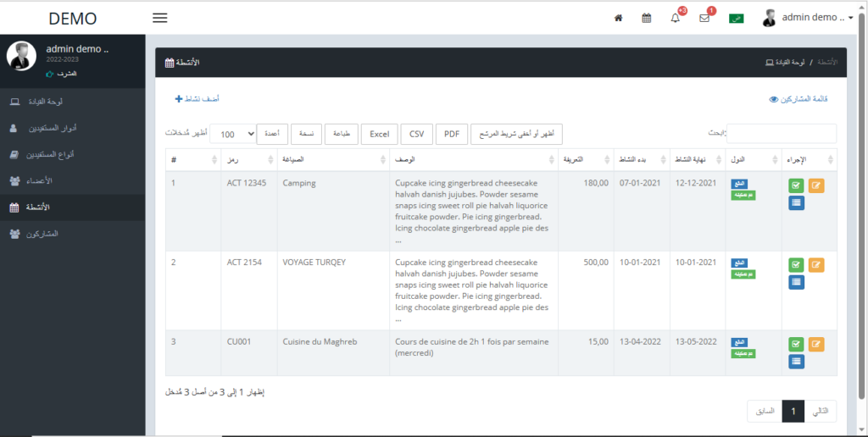Click green check icon for VOYAGE TURQEY row
This screenshot has height=437, width=868.
(796, 265)
